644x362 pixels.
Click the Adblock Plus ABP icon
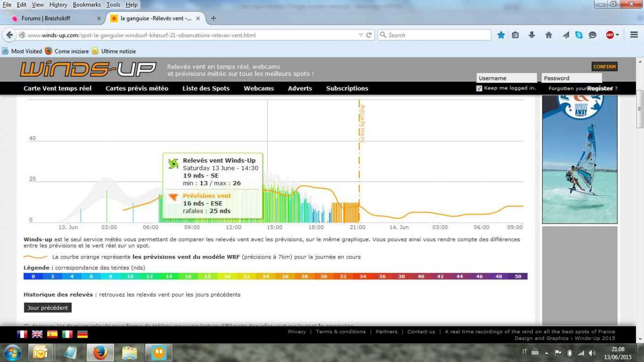point(610,35)
